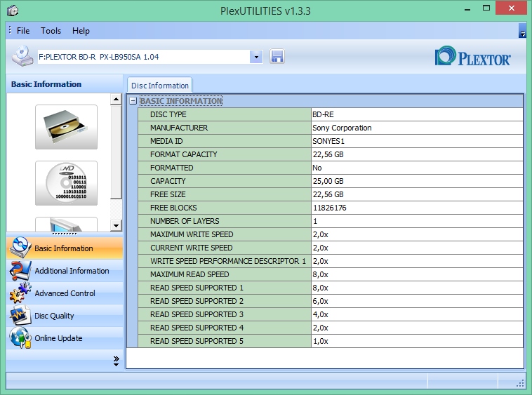Click the icon list scroll down arrow
Screen dimensions: 532x395
pos(116,225)
